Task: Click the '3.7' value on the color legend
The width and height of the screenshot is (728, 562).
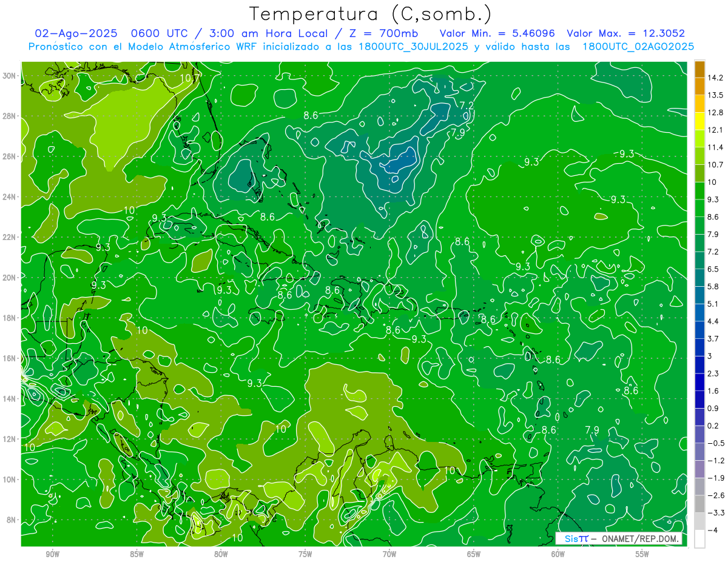Action: (713, 338)
